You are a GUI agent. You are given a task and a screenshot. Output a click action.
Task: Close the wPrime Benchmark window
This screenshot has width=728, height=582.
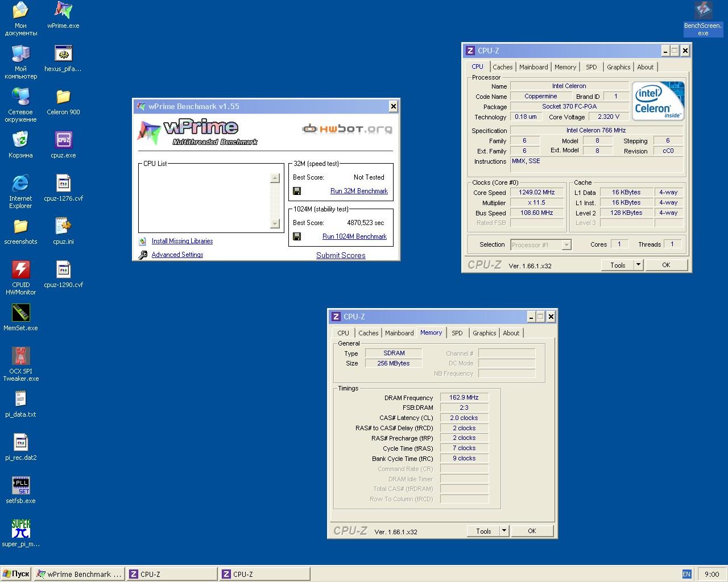(393, 106)
